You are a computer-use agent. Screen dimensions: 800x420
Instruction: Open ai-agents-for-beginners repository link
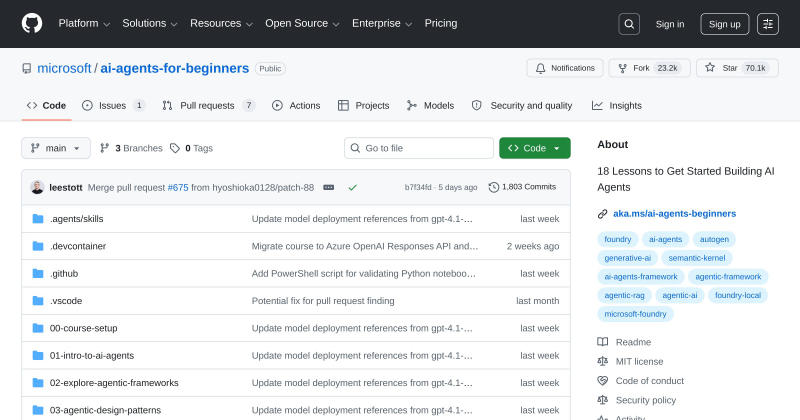(x=174, y=68)
